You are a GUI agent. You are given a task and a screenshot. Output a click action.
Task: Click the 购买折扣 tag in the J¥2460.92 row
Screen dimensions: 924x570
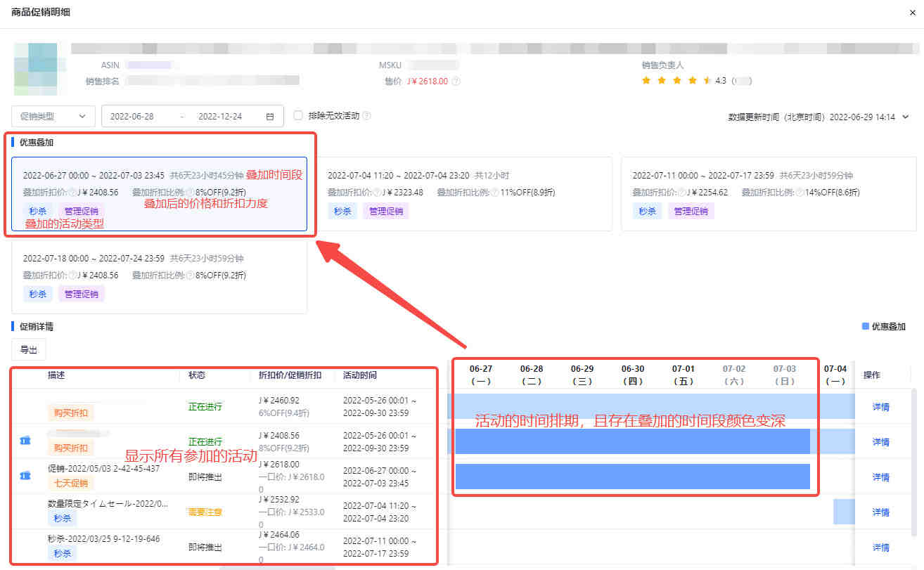point(70,413)
